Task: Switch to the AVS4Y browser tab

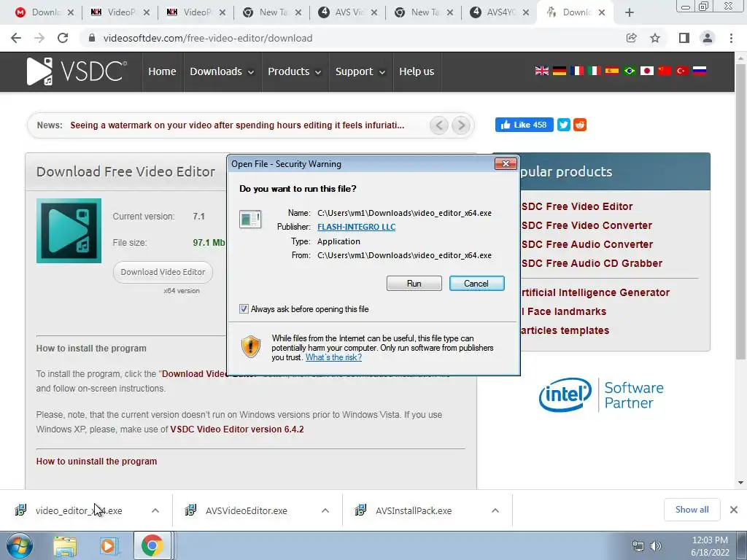Action: click(499, 12)
